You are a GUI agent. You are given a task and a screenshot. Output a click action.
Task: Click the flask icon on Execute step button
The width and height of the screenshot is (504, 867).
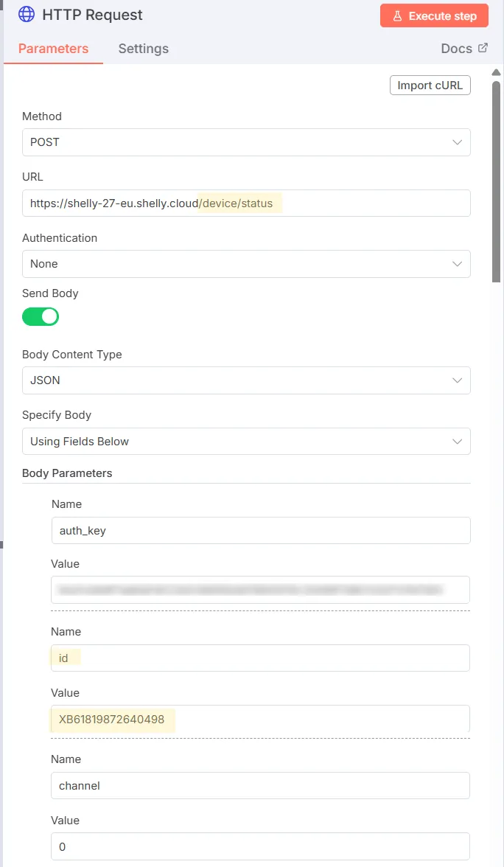[398, 15]
